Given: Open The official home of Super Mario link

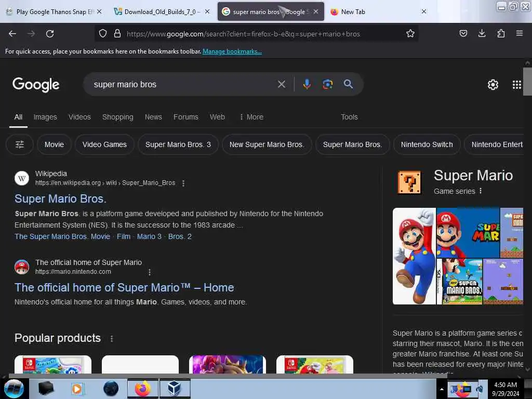Looking at the screenshot, I should 124,288.
